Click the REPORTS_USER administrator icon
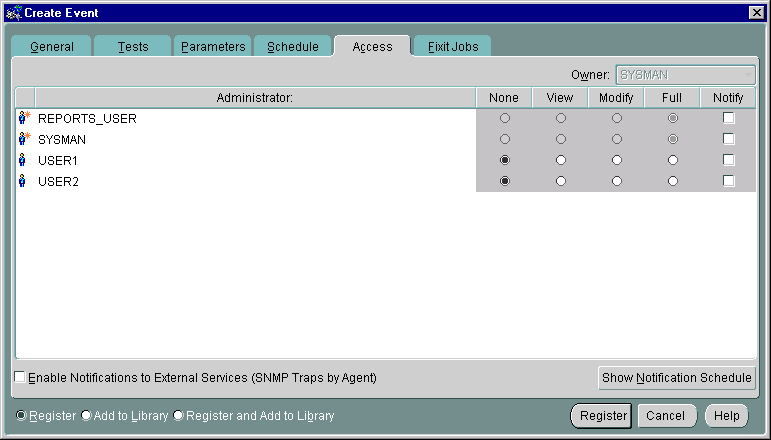 click(24, 118)
